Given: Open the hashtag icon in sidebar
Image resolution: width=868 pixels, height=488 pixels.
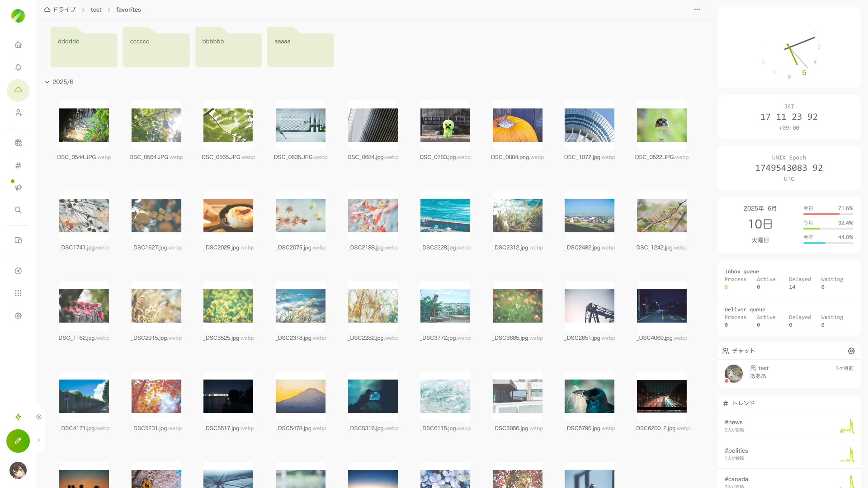Looking at the screenshot, I should click(18, 165).
